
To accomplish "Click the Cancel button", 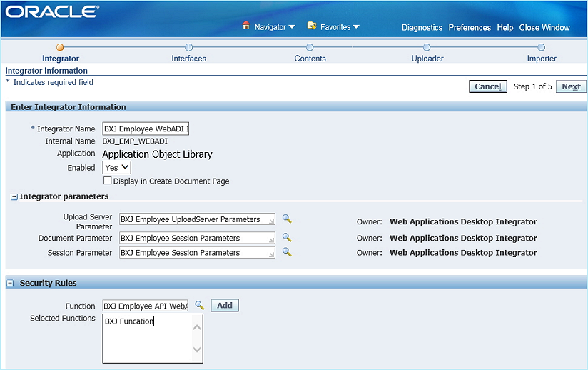I will (x=488, y=86).
